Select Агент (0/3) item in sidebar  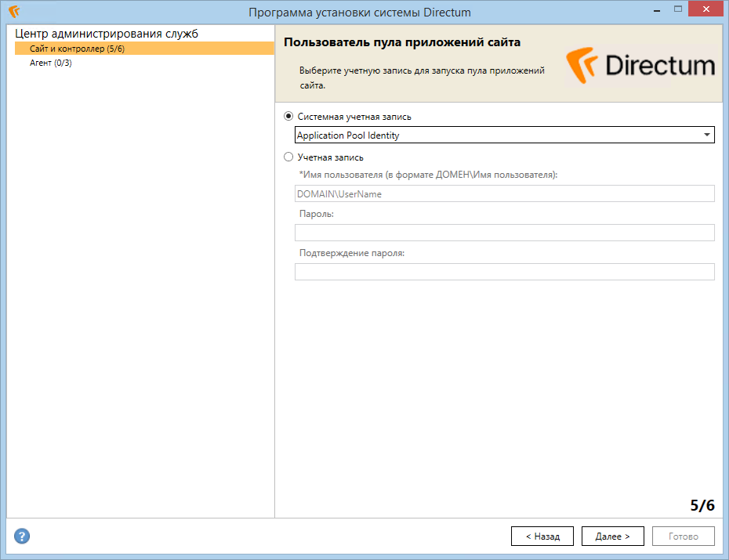click(x=51, y=63)
